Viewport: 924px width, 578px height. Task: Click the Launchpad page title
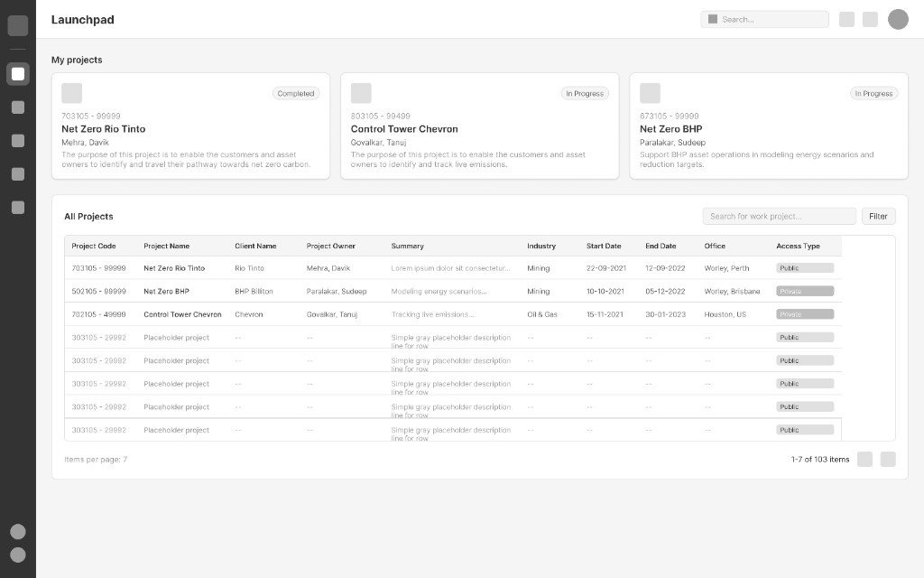[x=82, y=20]
